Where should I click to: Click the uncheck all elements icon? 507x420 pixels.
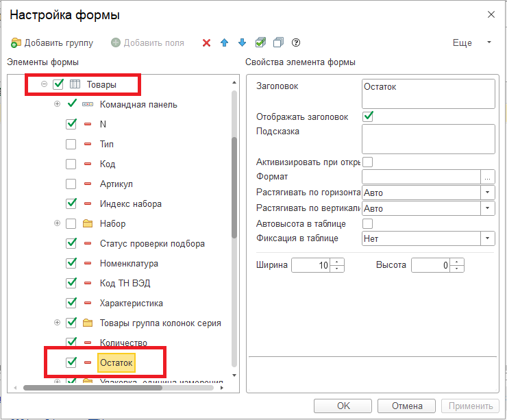(278, 42)
